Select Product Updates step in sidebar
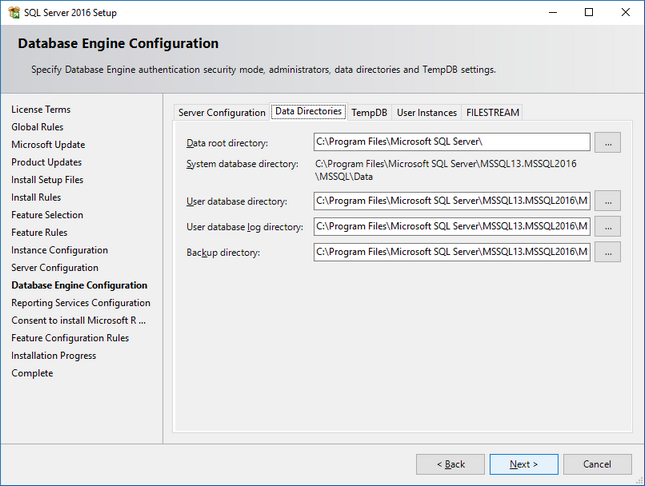The width and height of the screenshot is (645, 486). point(46,162)
